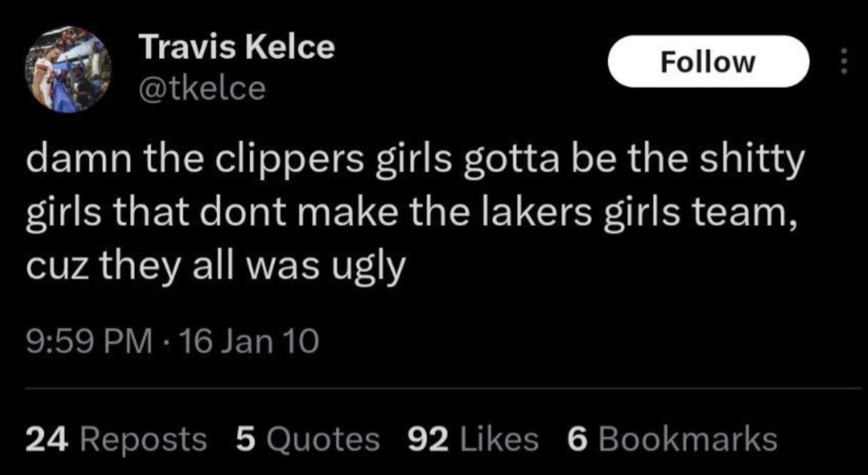Click the word 'Bookmarks' in stats row

pyautogui.click(x=688, y=439)
